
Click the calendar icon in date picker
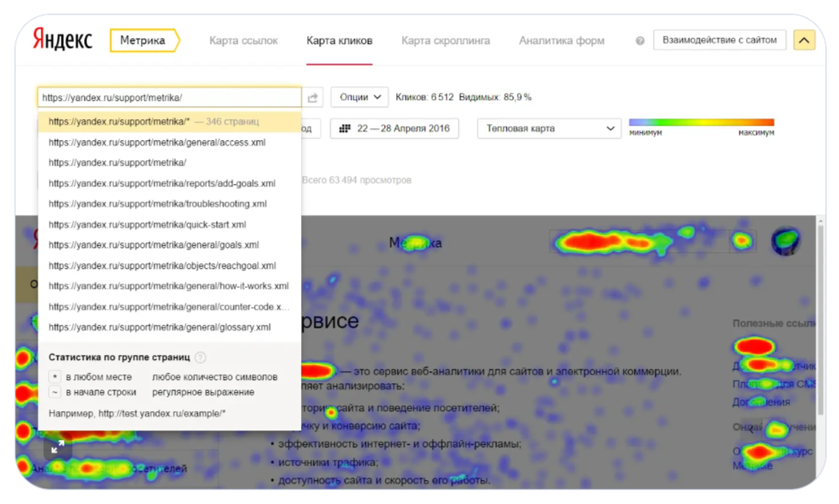tap(345, 128)
